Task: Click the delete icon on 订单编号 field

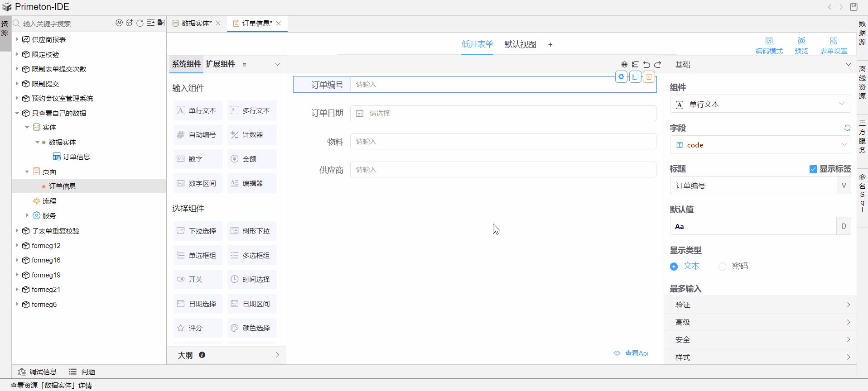Action: click(649, 77)
